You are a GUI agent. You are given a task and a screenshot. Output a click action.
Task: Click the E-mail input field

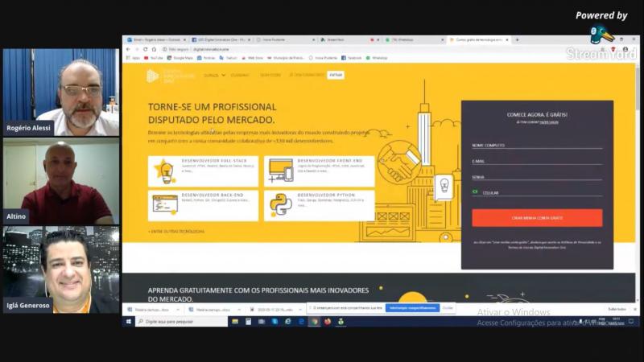tap(537, 162)
